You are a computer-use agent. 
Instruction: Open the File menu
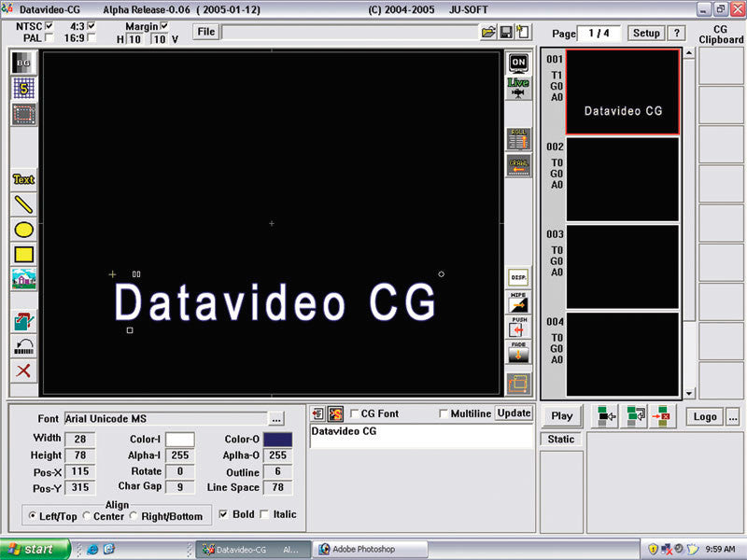[205, 31]
